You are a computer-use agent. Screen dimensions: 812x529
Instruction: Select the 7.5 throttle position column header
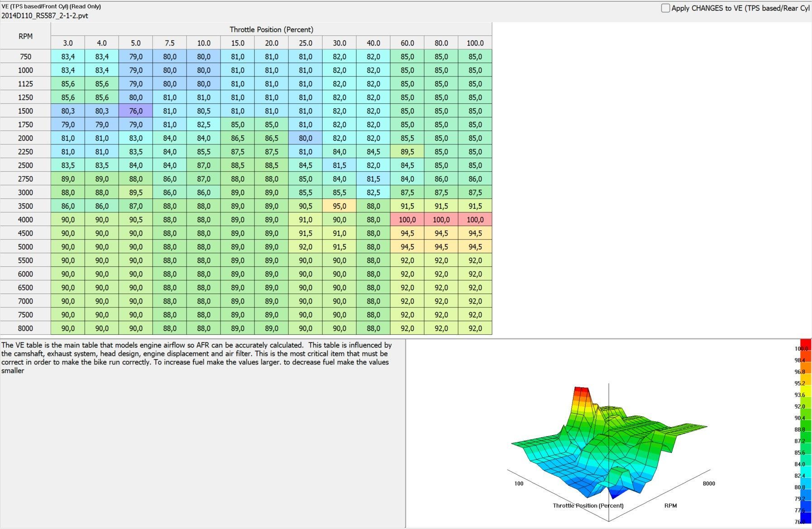(170, 43)
